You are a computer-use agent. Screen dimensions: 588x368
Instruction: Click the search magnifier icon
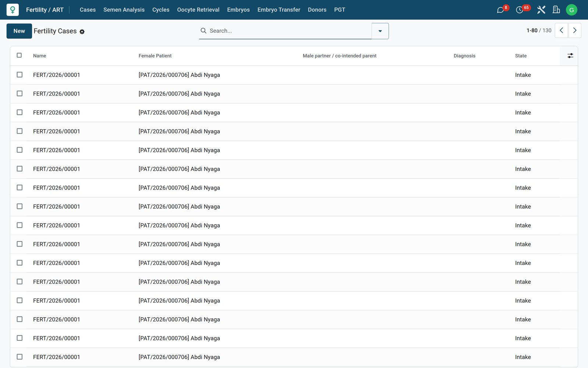pyautogui.click(x=203, y=31)
